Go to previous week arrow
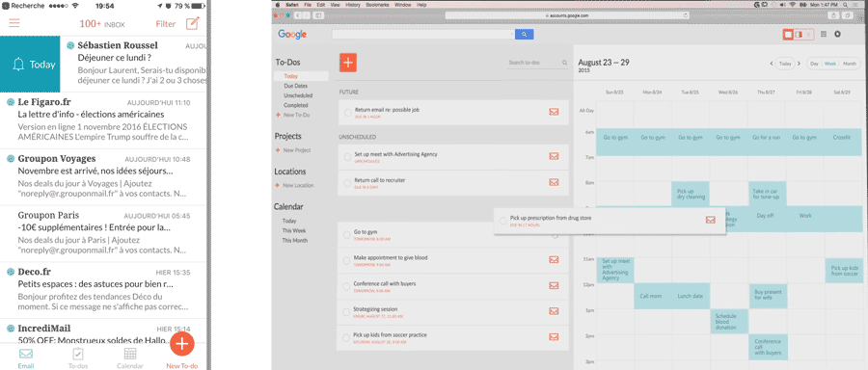The image size is (868, 370). tap(772, 64)
